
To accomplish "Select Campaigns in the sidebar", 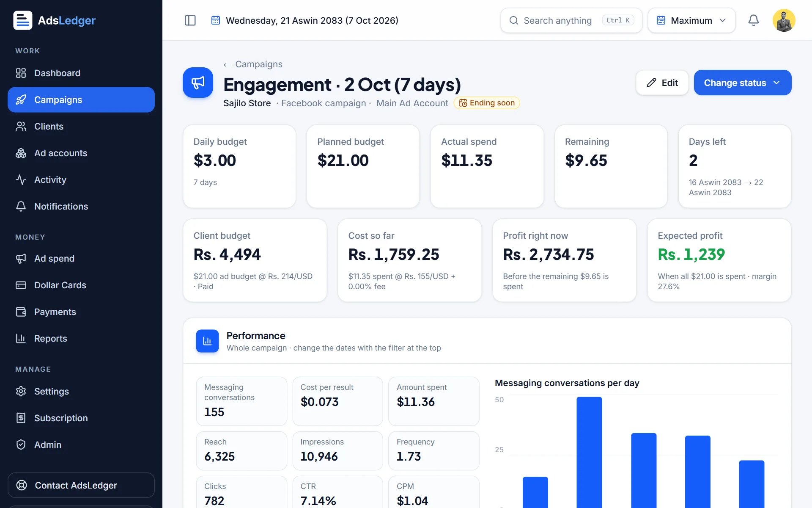I will click(x=81, y=100).
